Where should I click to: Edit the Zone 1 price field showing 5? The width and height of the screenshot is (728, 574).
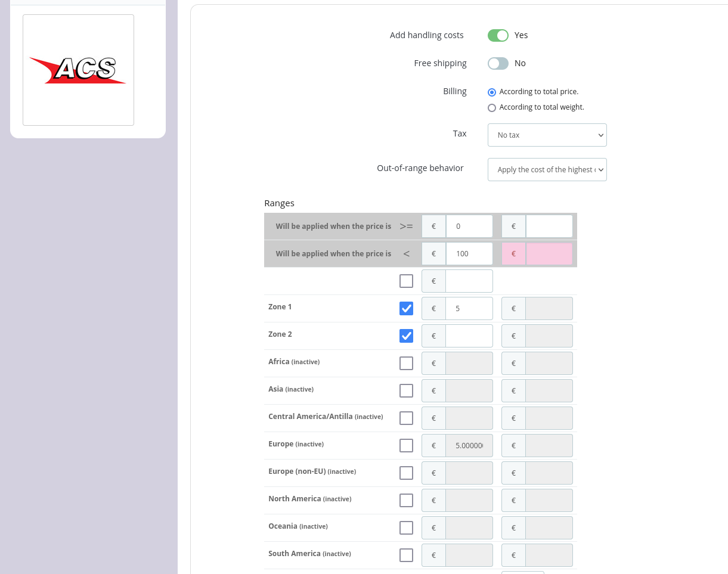(x=469, y=309)
